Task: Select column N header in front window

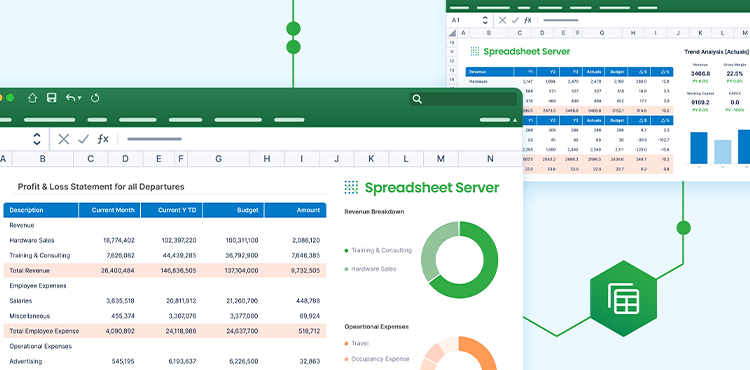Action: (x=490, y=159)
